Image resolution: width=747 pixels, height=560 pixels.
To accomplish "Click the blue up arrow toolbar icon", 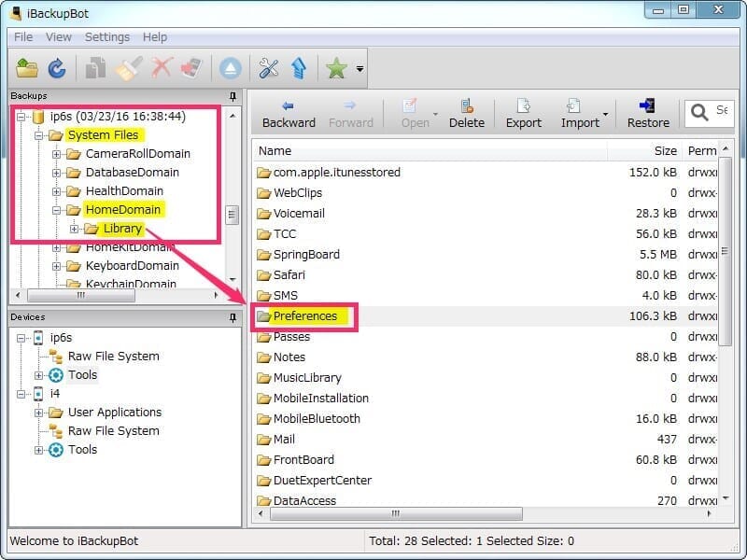I will click(x=299, y=68).
